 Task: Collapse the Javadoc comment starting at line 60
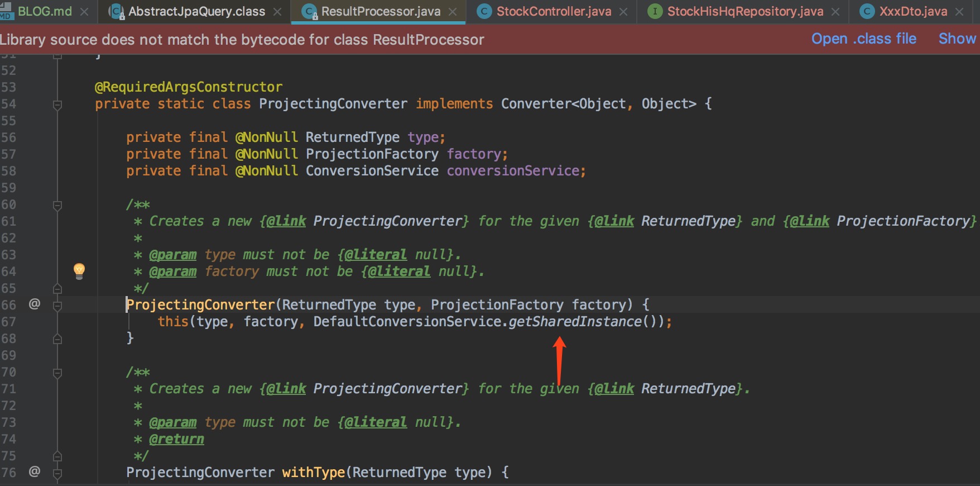(x=57, y=205)
